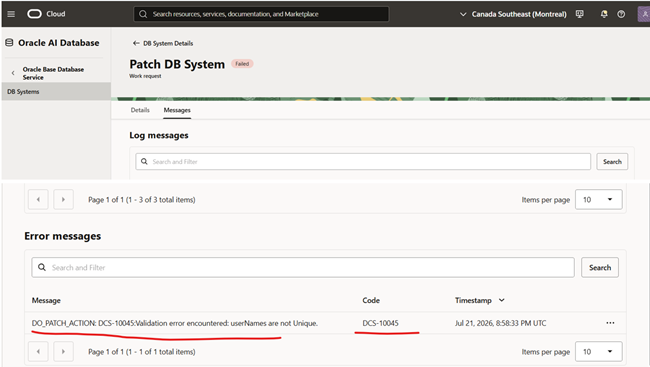Click the Oracle AI Database icon
This screenshot has width=650, height=367.
(9, 43)
